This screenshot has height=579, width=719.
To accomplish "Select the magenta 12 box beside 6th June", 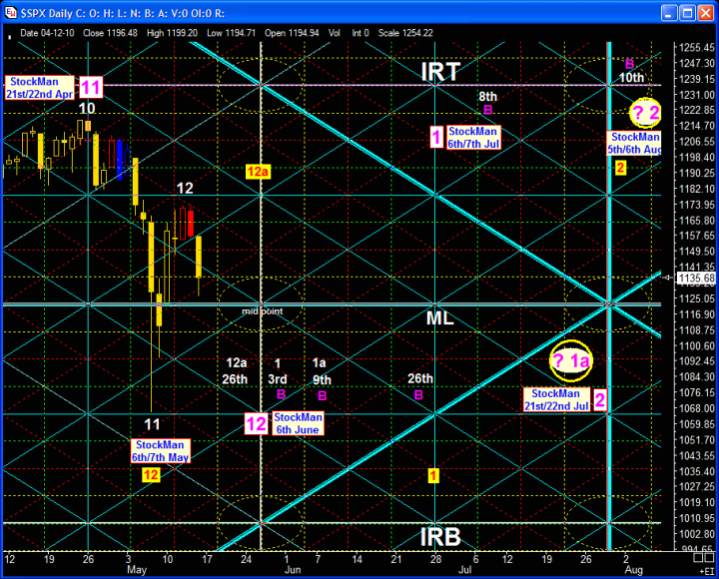I will (x=257, y=423).
